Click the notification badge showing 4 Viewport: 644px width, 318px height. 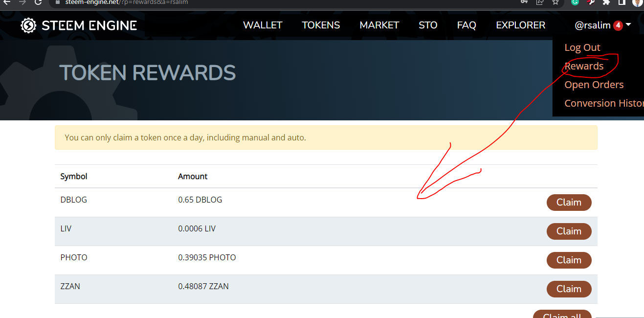(x=618, y=25)
